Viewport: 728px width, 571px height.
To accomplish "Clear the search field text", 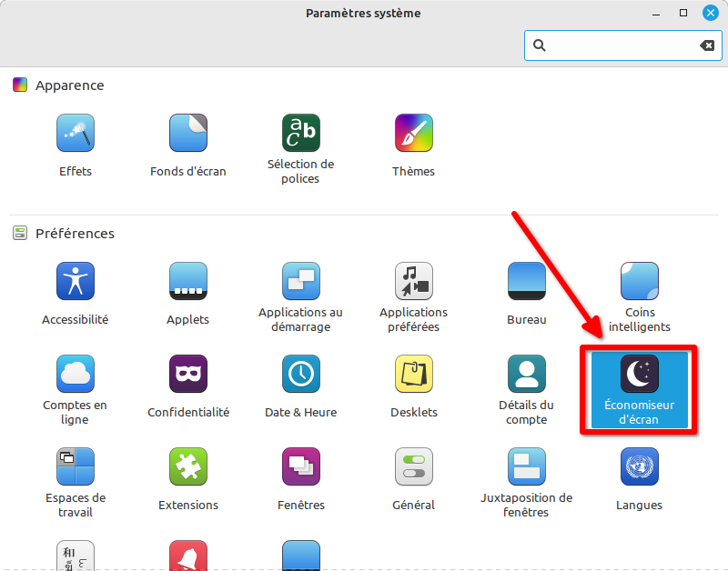I will 706,45.
